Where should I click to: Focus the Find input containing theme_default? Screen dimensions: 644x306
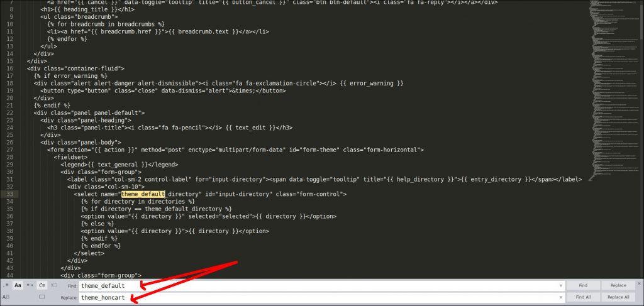tap(314, 286)
